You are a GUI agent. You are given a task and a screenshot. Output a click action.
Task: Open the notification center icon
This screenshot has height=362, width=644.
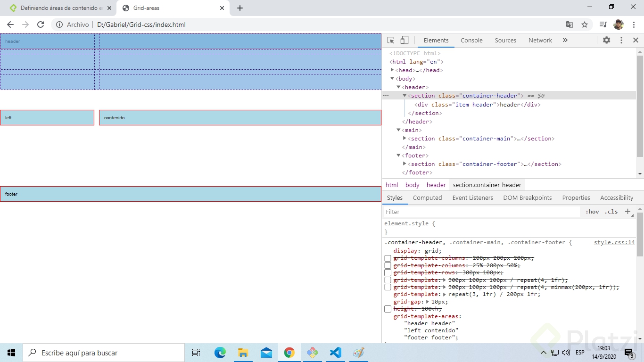629,353
